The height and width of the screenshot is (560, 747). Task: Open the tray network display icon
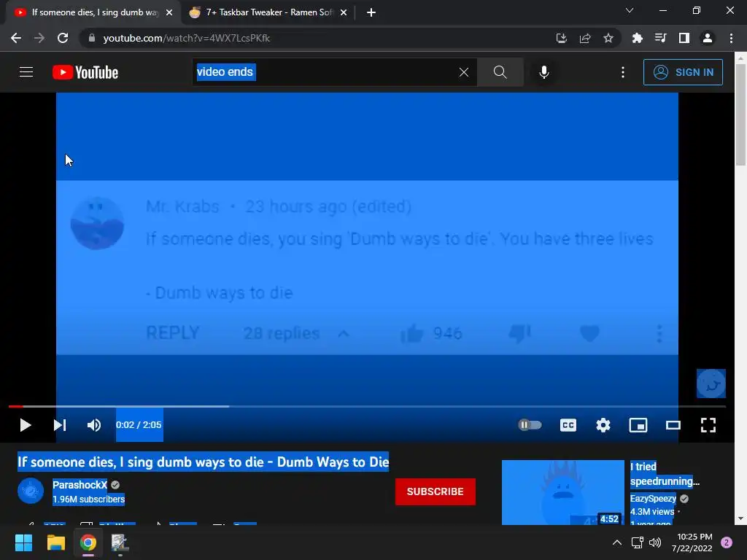(637, 542)
